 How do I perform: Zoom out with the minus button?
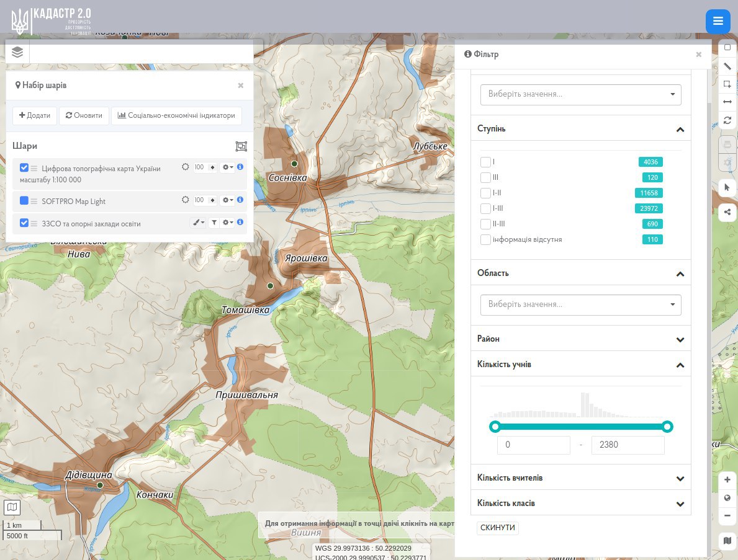727,516
